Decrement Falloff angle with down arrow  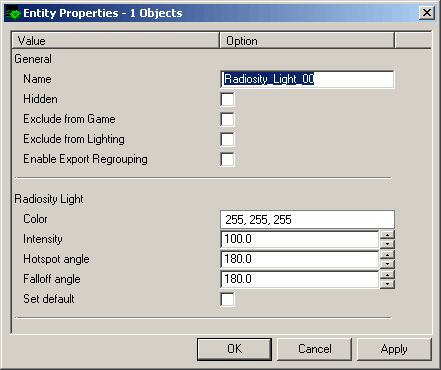[387, 284]
